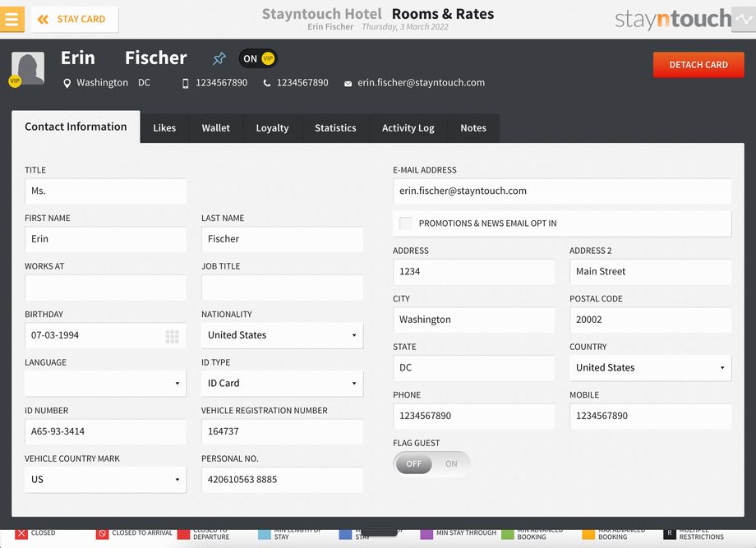
Task: View the Activity Log tab
Action: (x=408, y=128)
